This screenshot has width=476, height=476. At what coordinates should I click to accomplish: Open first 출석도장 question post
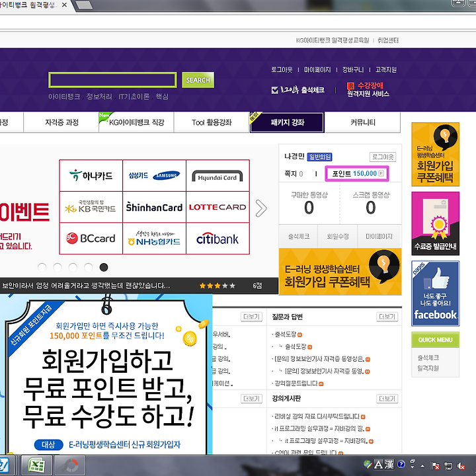pos(286,335)
